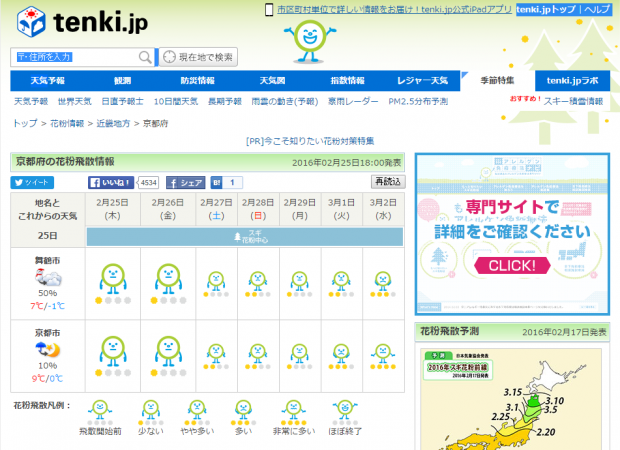Image resolution: width=620 pixels, height=450 pixels.
Task: Open the スギ花粉前線 forecast map
Action: 512,399
